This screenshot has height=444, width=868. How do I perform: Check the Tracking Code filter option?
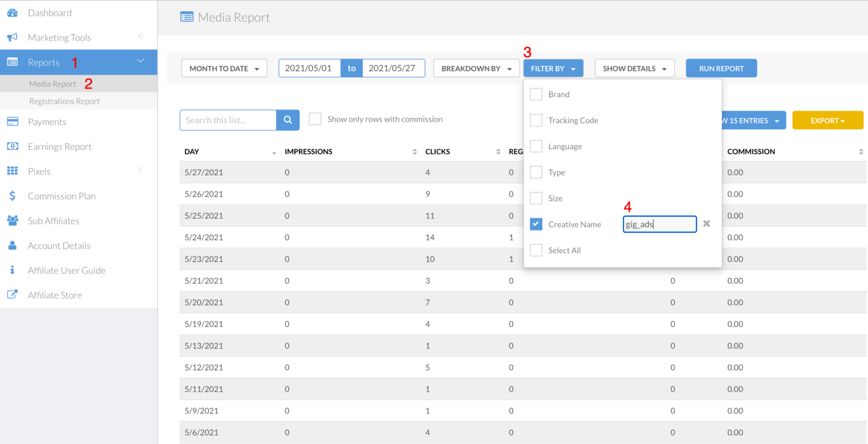(x=536, y=120)
